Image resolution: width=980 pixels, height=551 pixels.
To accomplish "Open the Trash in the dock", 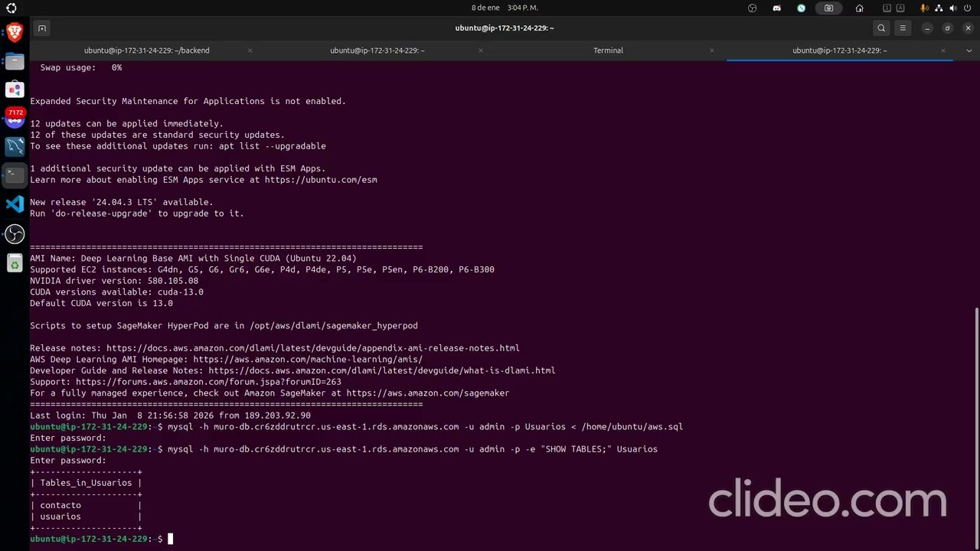I will coord(15,264).
